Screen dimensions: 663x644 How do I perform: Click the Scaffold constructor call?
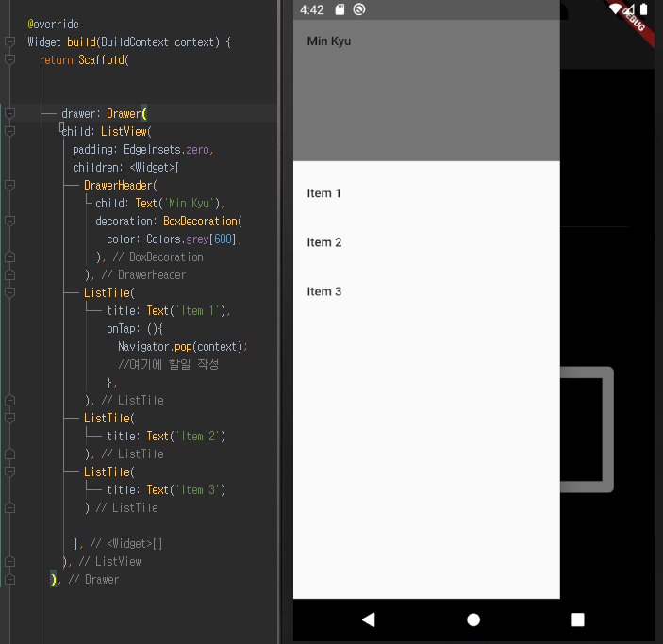pyautogui.click(x=104, y=59)
